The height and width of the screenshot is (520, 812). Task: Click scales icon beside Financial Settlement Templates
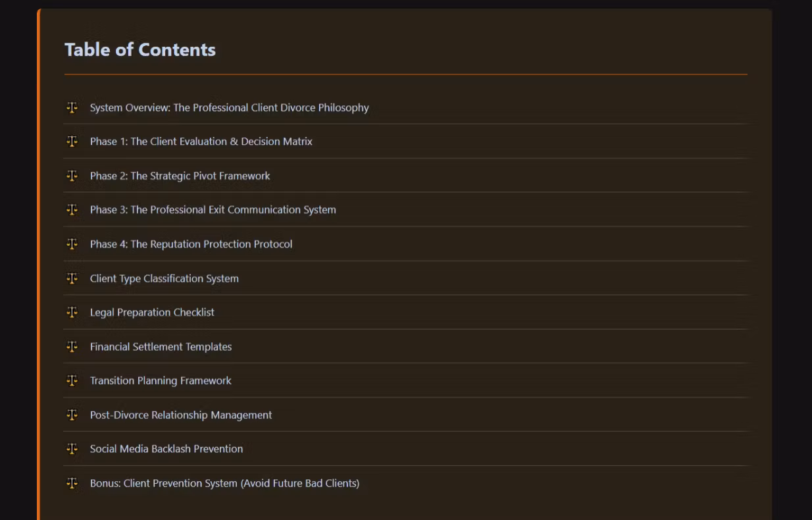[72, 347]
